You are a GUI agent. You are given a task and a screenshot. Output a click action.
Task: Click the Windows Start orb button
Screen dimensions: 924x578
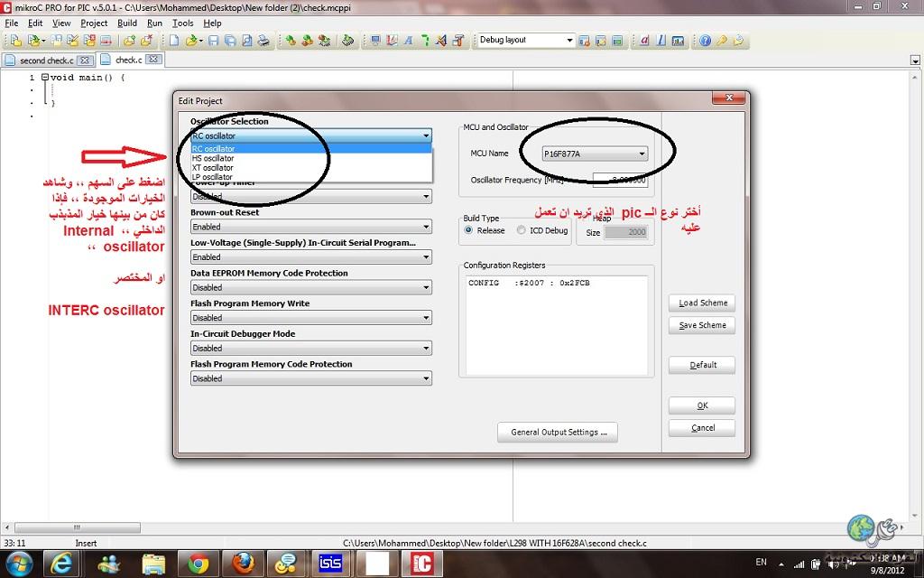pos(20,564)
